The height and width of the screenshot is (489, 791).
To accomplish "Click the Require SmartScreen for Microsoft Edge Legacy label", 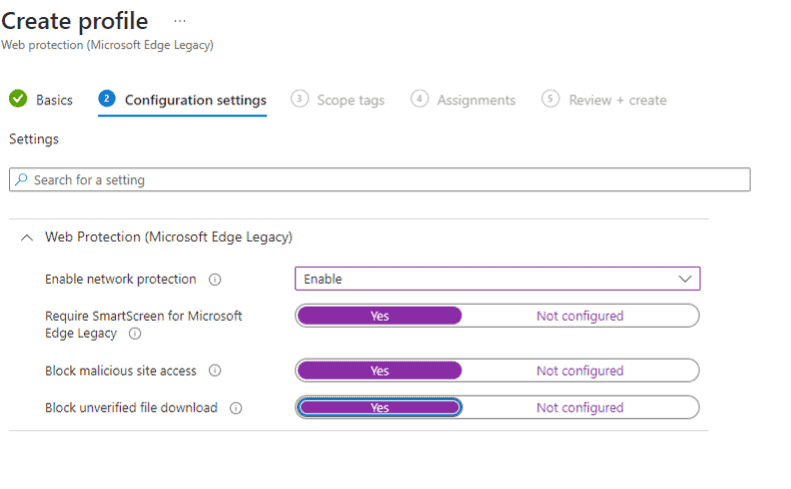I will coord(143,324).
